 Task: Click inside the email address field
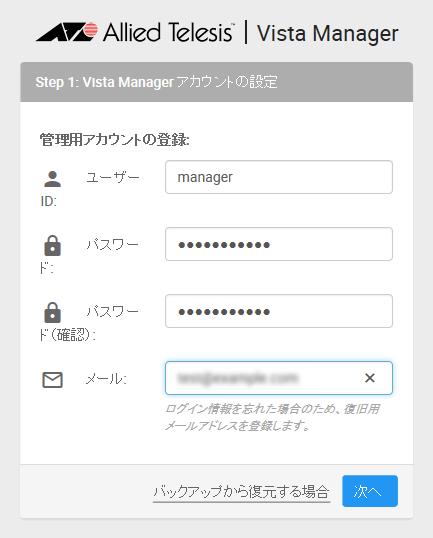coord(264,378)
